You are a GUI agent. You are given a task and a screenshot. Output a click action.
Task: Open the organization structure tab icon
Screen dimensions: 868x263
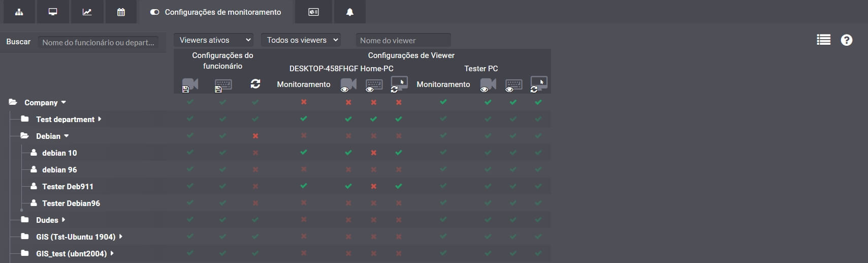pos(19,12)
